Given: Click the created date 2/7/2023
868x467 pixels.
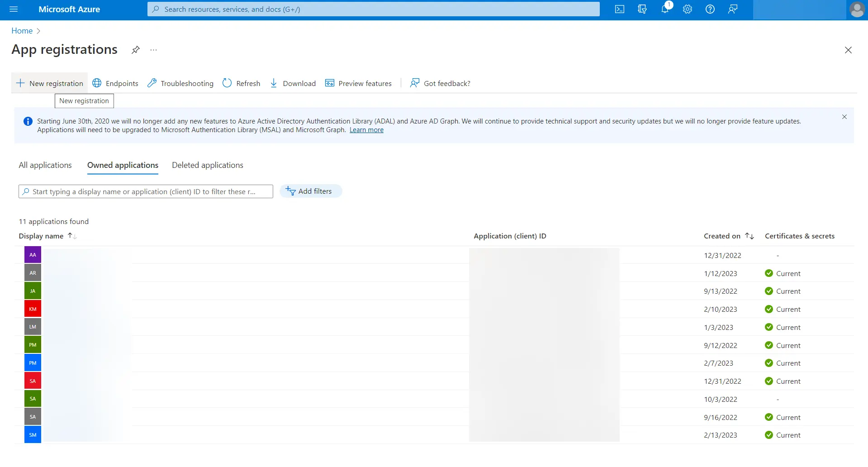Looking at the screenshot, I should (719, 363).
